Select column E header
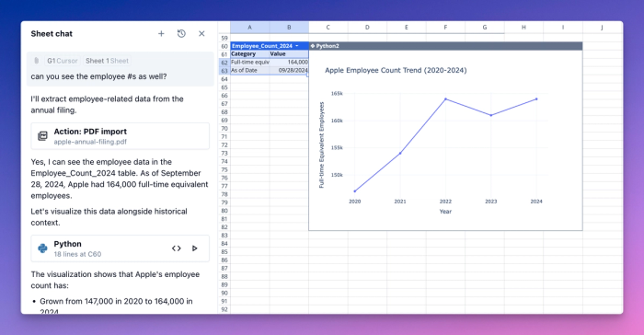Image resolution: width=644 pixels, height=335 pixels. coord(407,27)
